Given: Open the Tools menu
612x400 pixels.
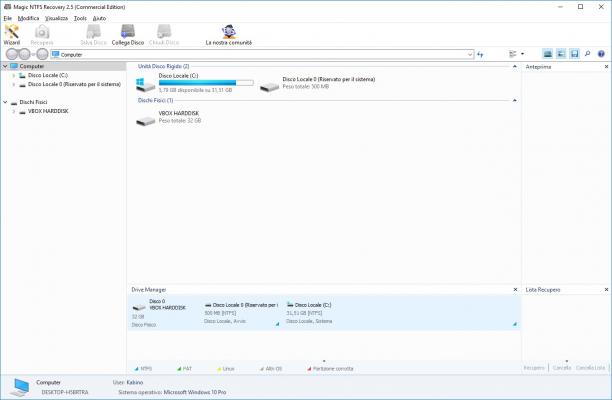Looking at the screenshot, I should click(80, 18).
